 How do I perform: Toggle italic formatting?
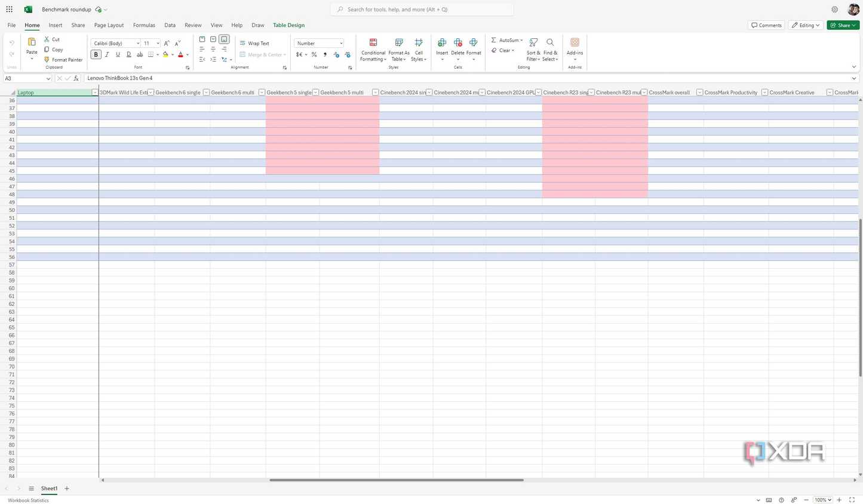pos(107,54)
